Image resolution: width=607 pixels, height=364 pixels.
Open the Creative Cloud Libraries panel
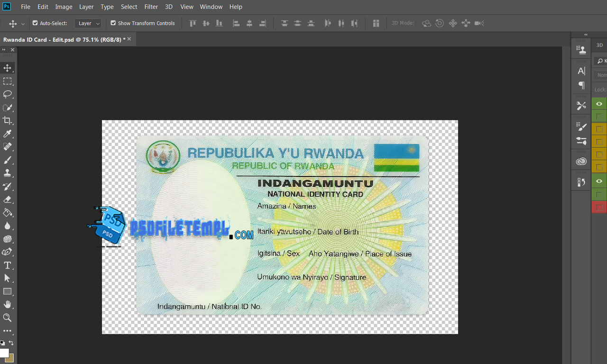581,162
